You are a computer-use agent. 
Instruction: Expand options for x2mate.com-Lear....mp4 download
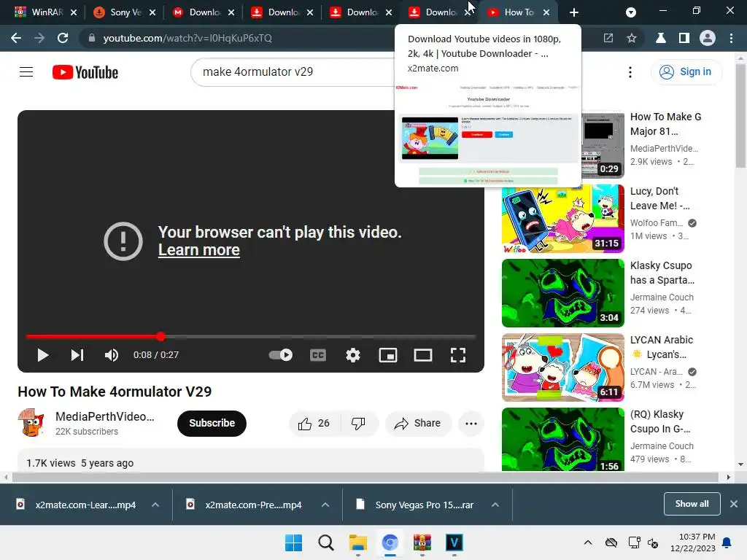pyautogui.click(x=155, y=505)
